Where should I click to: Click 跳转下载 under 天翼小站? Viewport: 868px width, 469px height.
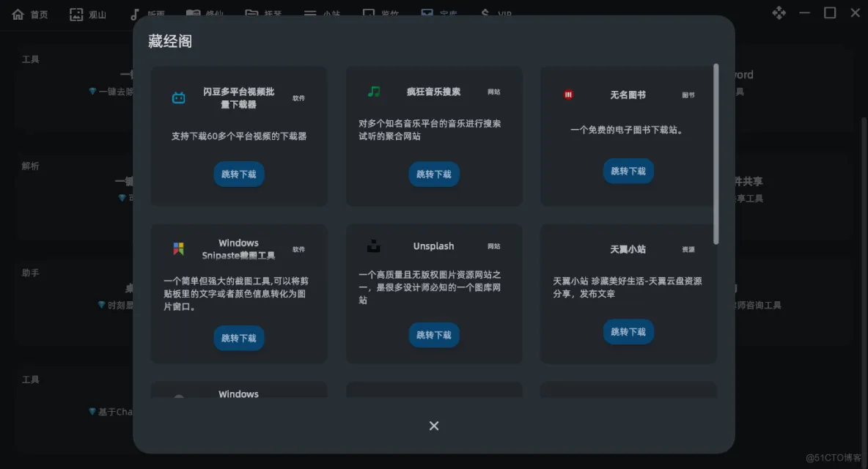628,332
